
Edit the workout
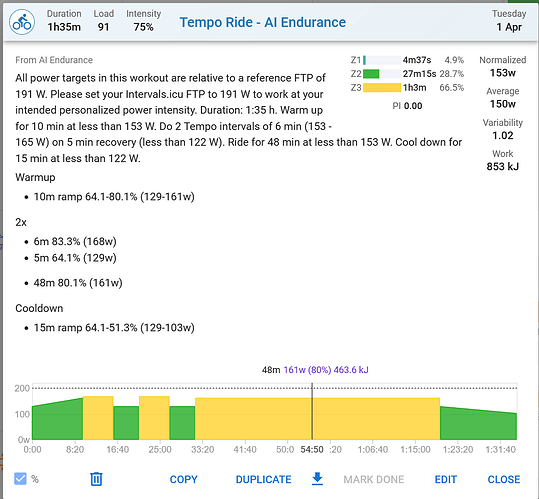pyautogui.click(x=446, y=479)
